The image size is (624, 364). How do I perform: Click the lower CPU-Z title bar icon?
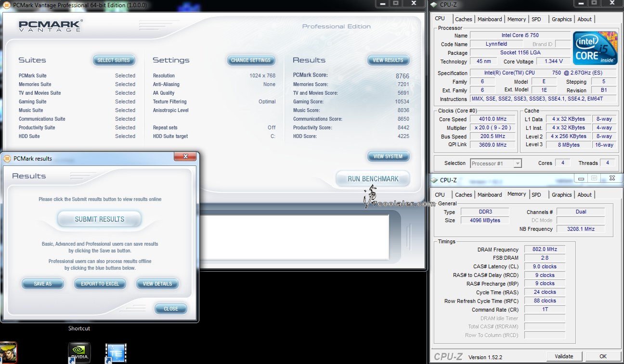pos(433,180)
